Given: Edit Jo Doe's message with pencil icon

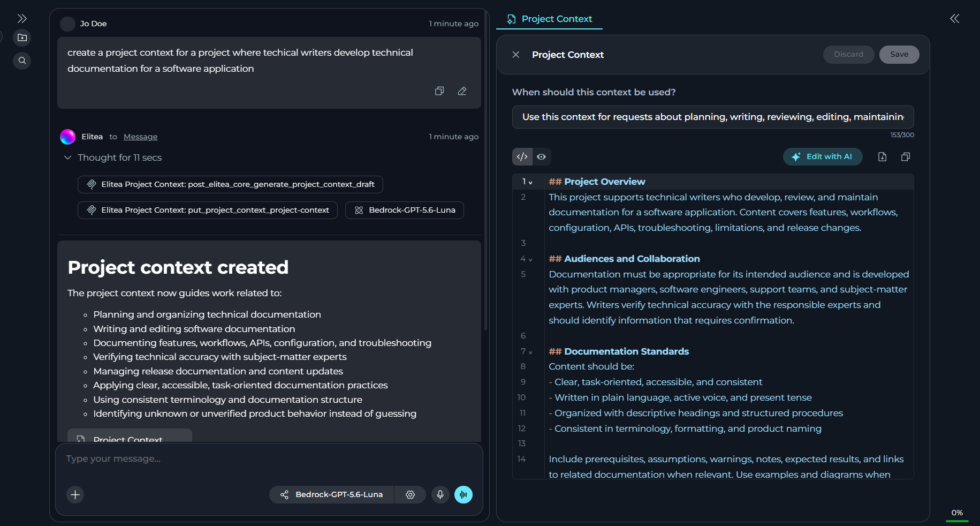Looking at the screenshot, I should pos(462,91).
